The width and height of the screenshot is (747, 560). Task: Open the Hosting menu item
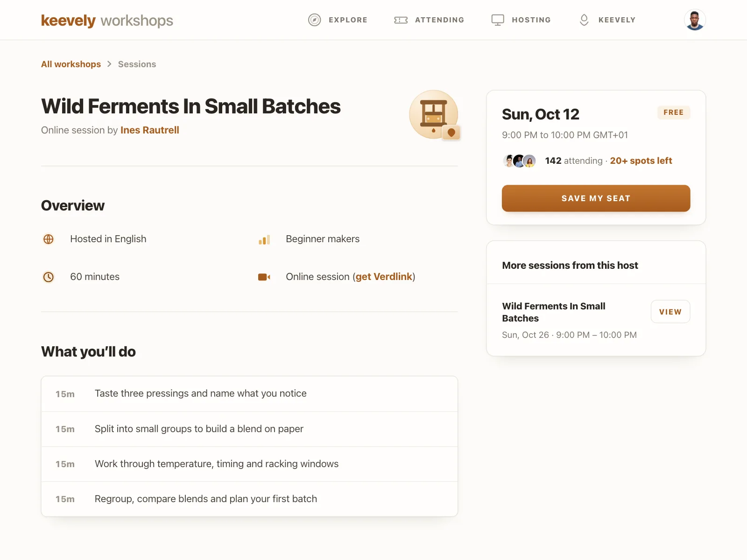pos(521,20)
